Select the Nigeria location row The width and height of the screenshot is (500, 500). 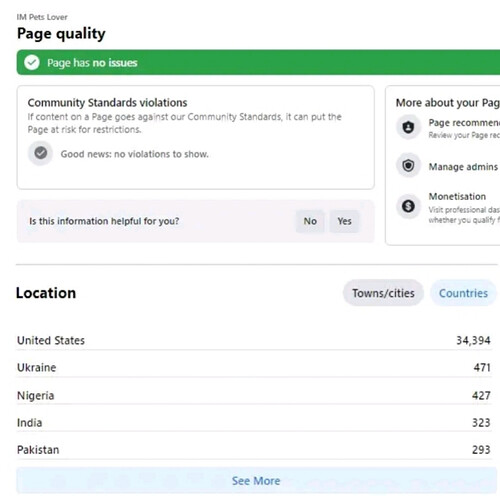pos(254,395)
